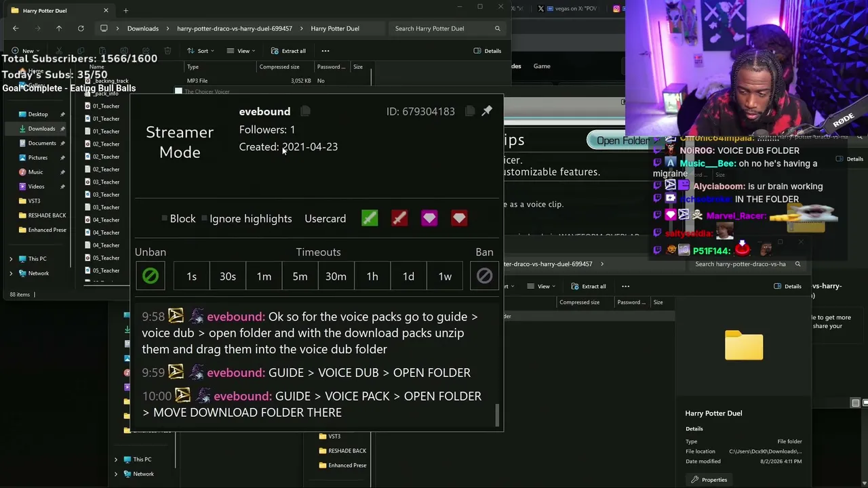The height and width of the screenshot is (488, 868).
Task: Click the large folder preview in details pane
Action: coord(744,345)
